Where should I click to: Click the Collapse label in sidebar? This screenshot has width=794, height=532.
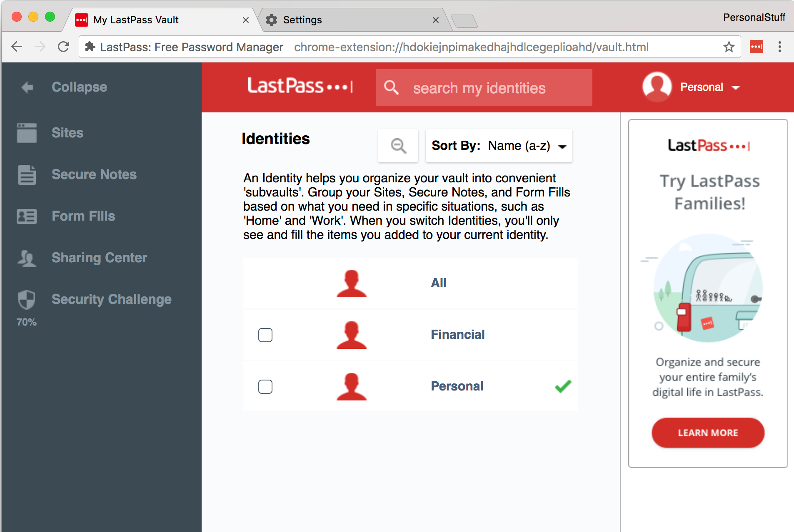(x=80, y=87)
